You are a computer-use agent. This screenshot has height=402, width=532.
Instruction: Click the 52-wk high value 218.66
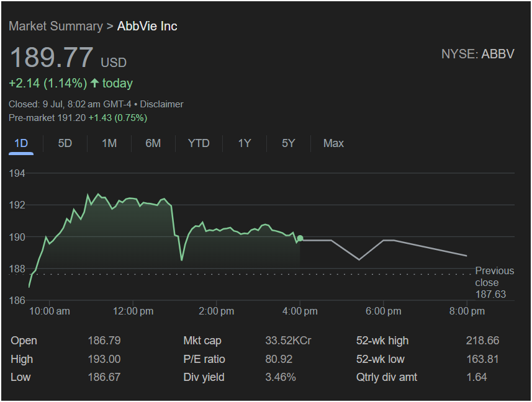pyautogui.click(x=482, y=341)
